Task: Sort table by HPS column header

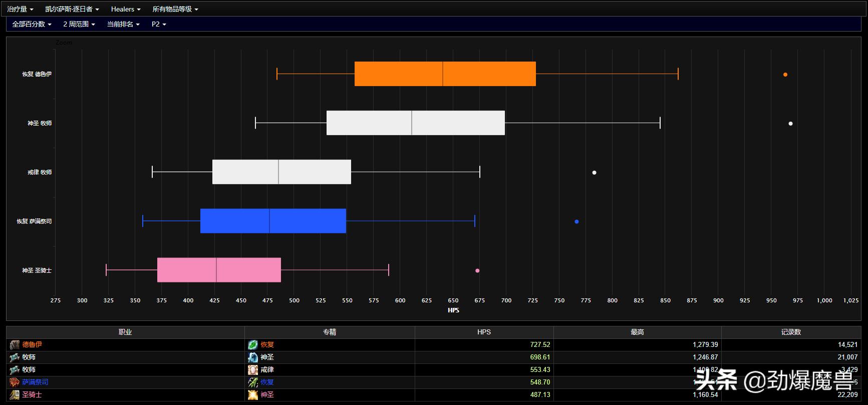Action: pyautogui.click(x=484, y=332)
